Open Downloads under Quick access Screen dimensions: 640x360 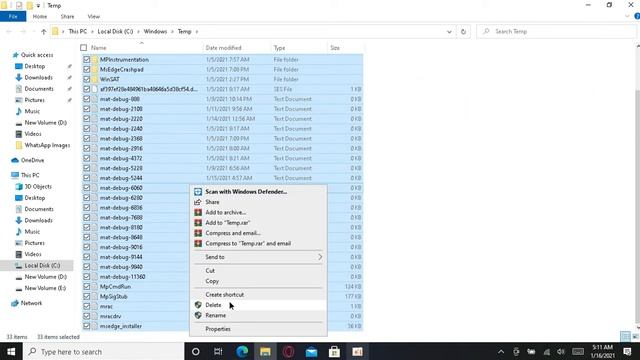pyautogui.click(x=38, y=78)
